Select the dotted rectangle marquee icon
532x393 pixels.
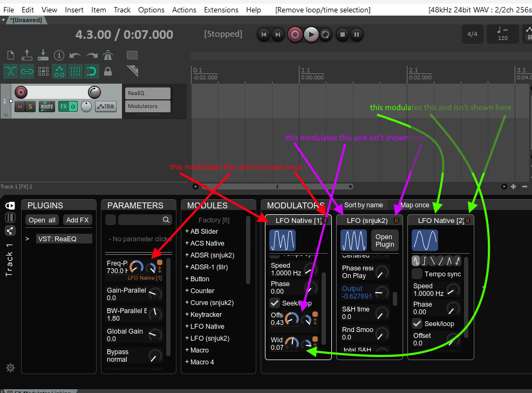(x=132, y=55)
